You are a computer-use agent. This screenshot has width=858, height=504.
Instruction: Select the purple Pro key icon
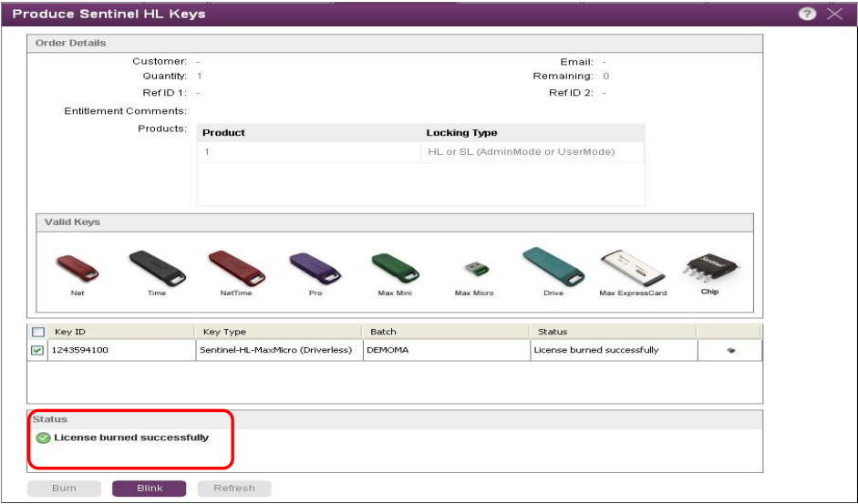[315, 267]
